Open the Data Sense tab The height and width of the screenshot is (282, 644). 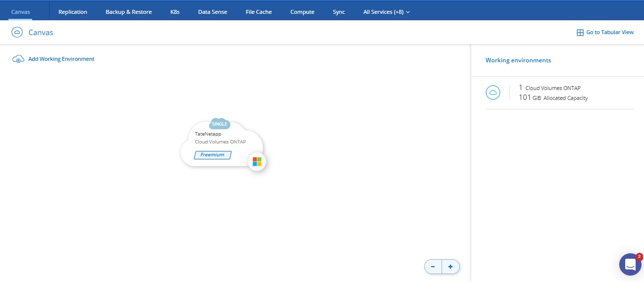tap(212, 12)
